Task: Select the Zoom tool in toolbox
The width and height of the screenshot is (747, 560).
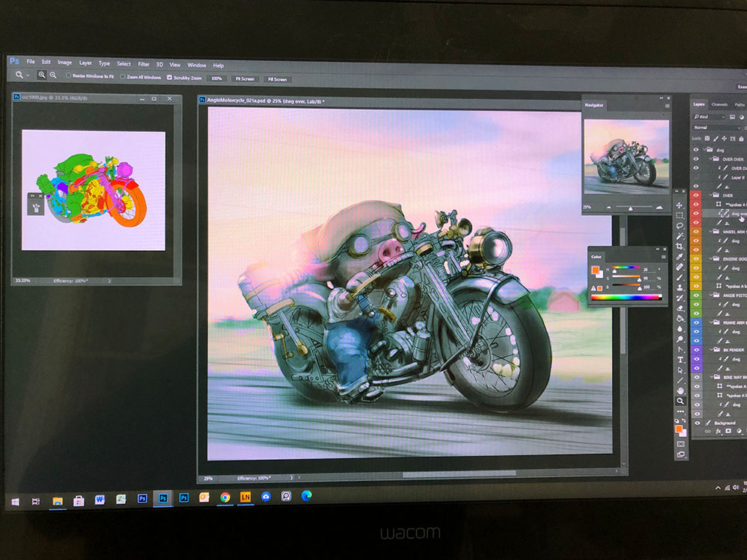Action: pyautogui.click(x=681, y=401)
